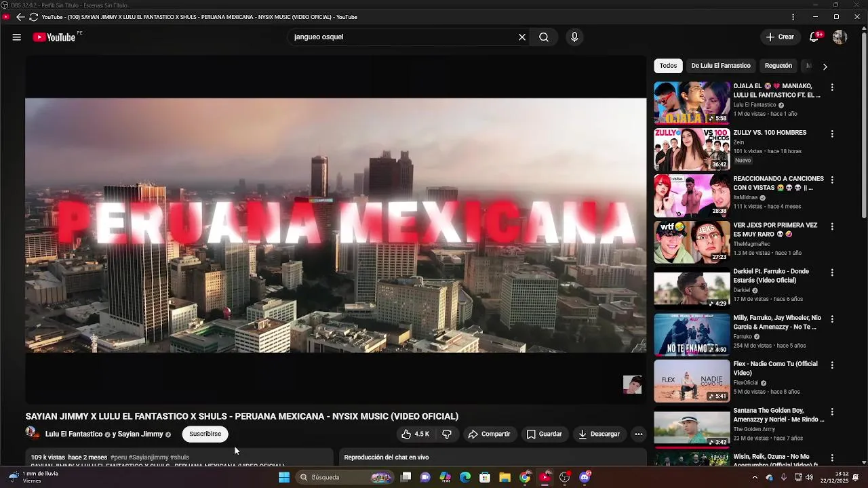Show more filter chips with arrow
Viewport: 868px width, 488px height.
[x=825, y=66]
